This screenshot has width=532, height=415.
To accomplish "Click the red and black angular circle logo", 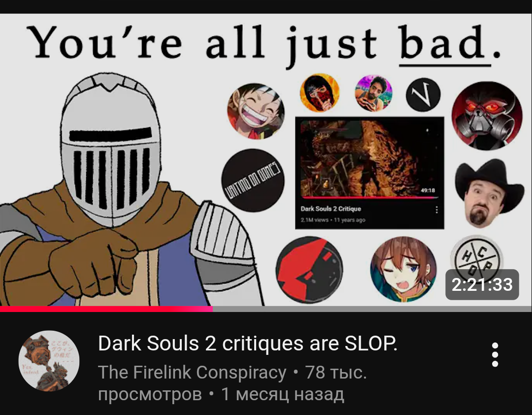I will point(309,270).
